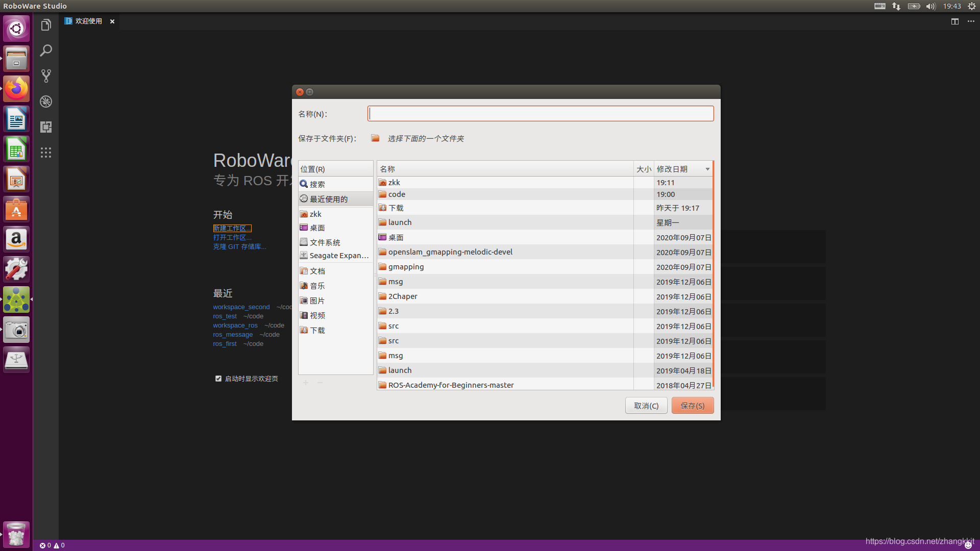Select the openslam_gmapping-melodic-devel folder
Screen dimensions: 980x551
(x=450, y=252)
